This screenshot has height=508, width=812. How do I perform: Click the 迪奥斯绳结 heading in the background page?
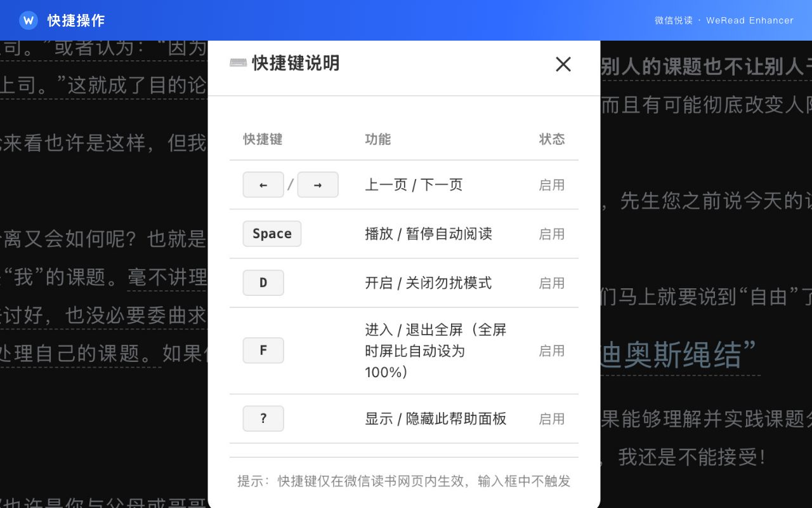[679, 354]
